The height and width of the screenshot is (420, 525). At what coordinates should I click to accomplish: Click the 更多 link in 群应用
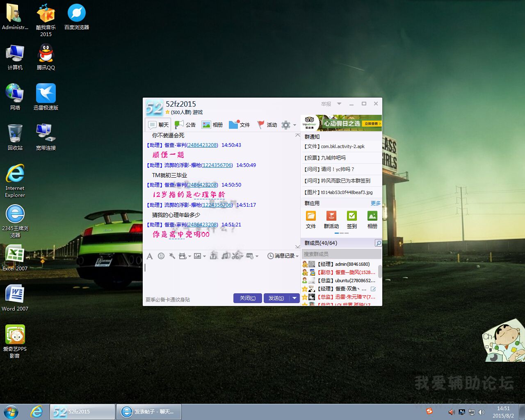coord(375,203)
